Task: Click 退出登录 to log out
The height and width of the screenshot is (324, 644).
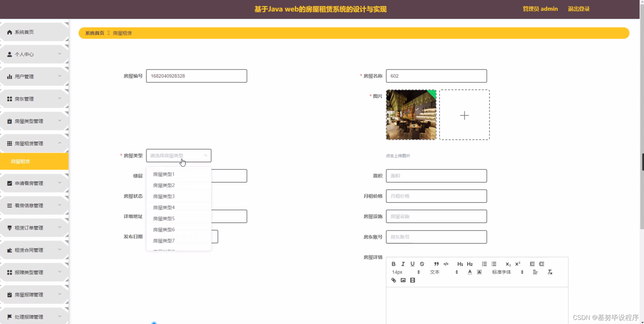Action: point(578,9)
